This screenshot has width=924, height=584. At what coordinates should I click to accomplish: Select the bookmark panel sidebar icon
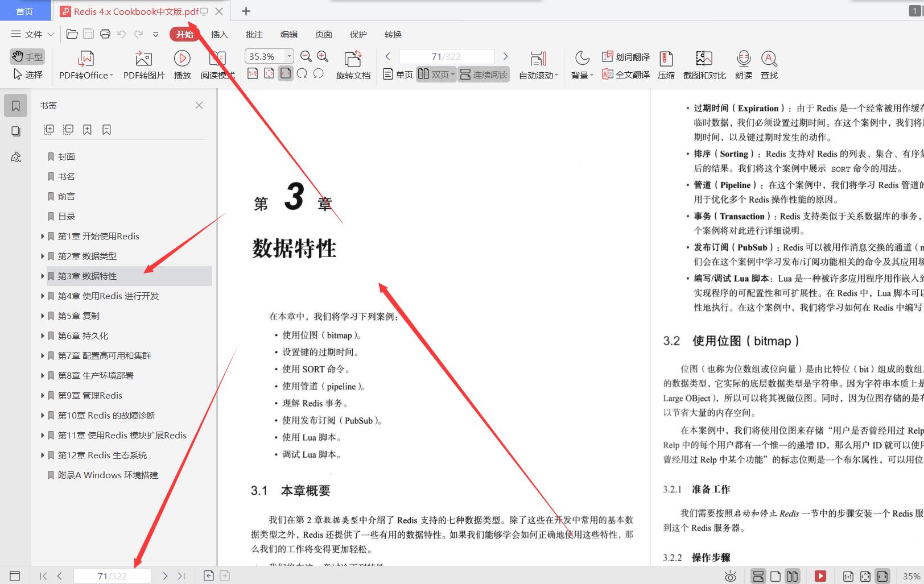coord(16,106)
